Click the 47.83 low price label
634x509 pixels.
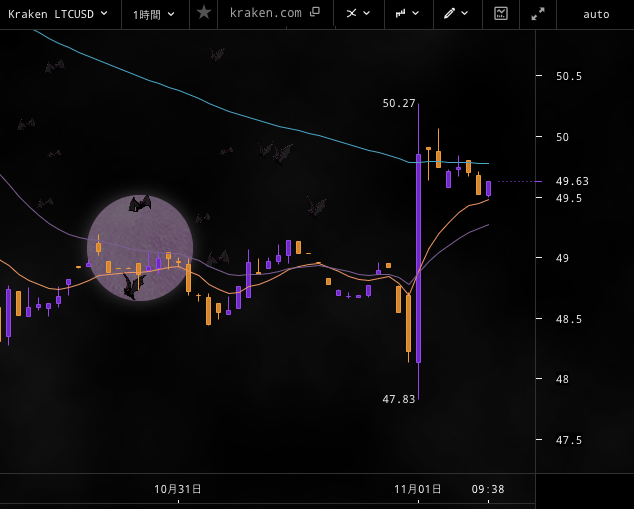click(399, 399)
